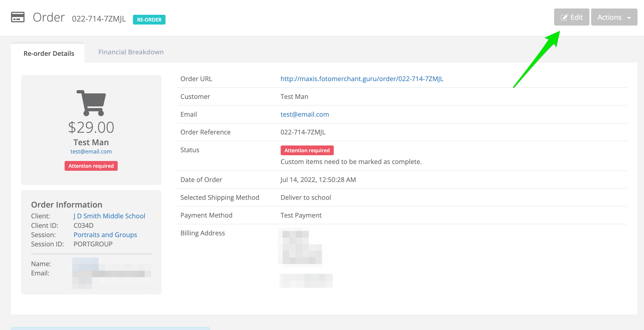Open the Actions dropdown menu
Viewport: 644px width, 330px height.
614,17
